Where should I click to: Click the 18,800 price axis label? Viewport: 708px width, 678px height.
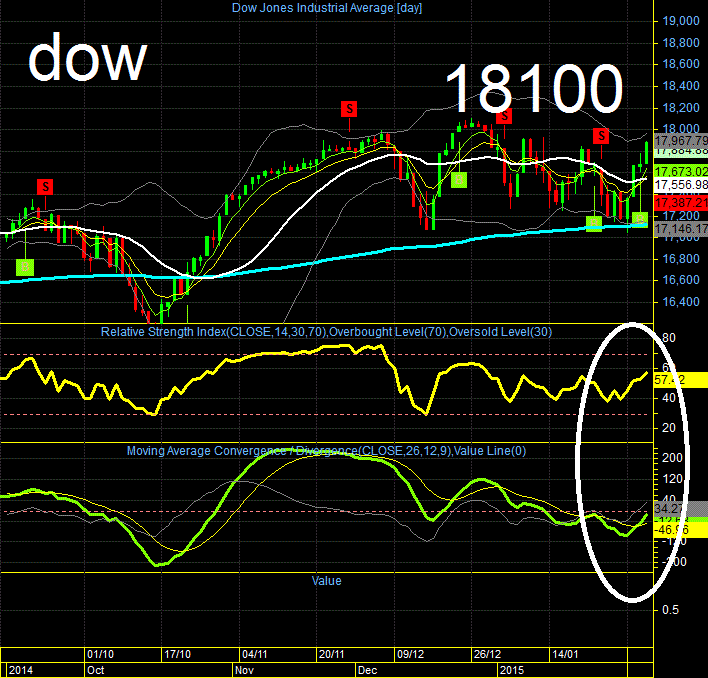pos(680,43)
